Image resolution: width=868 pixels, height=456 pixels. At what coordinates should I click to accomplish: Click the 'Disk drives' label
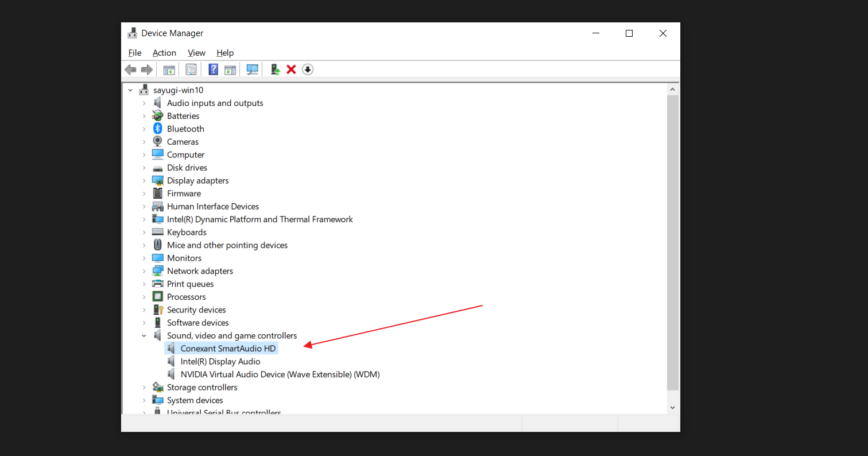[187, 168]
